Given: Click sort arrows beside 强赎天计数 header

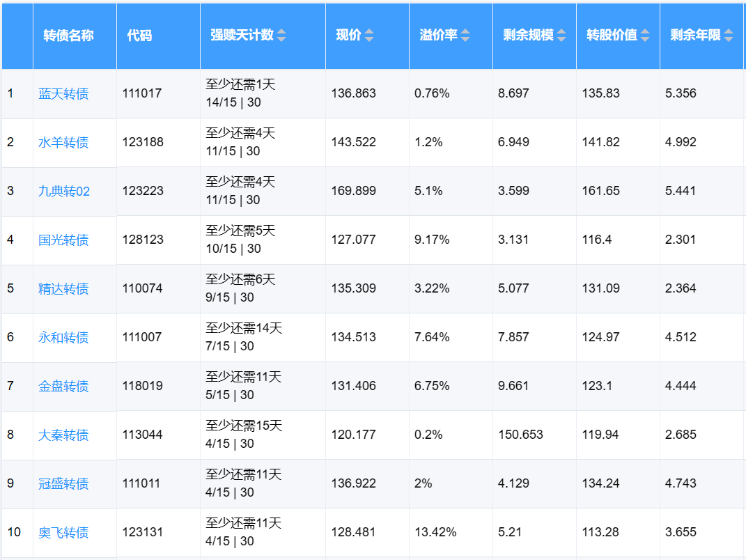Looking at the screenshot, I should click(281, 36).
